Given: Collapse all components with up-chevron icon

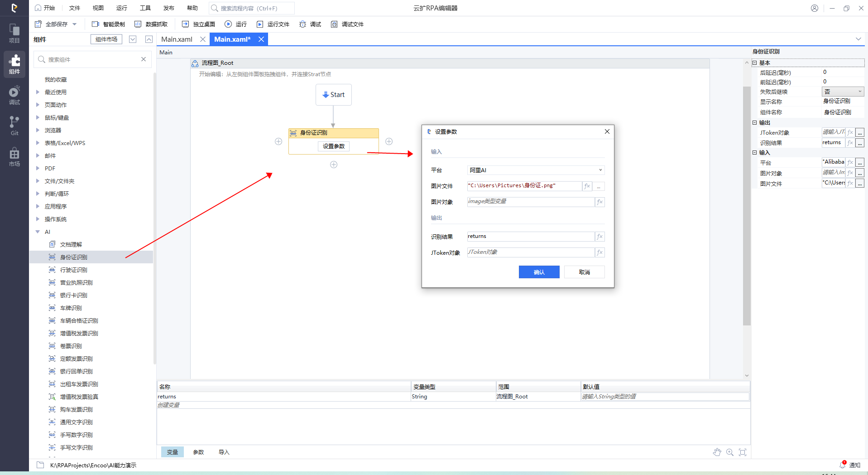Looking at the screenshot, I should click(x=149, y=39).
